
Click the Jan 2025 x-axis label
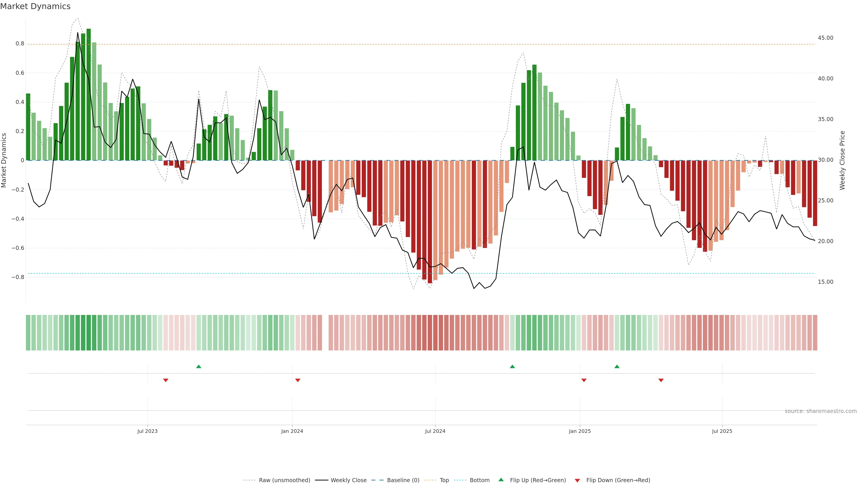tap(580, 431)
